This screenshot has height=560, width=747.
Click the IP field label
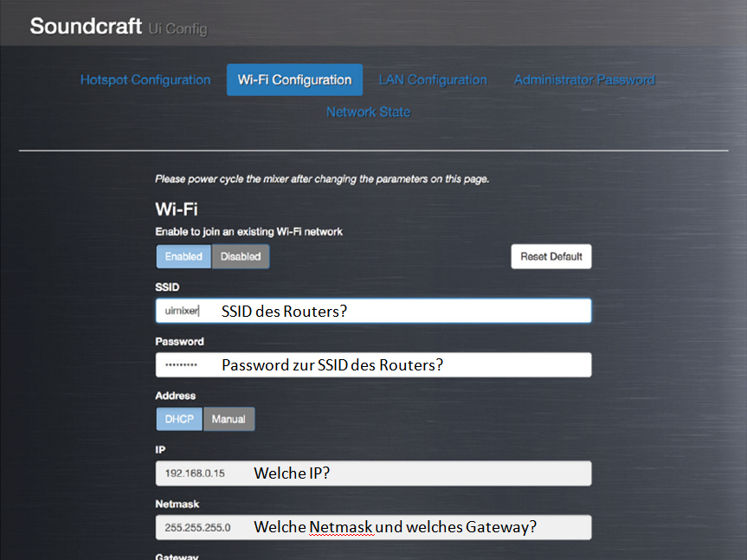click(160, 450)
